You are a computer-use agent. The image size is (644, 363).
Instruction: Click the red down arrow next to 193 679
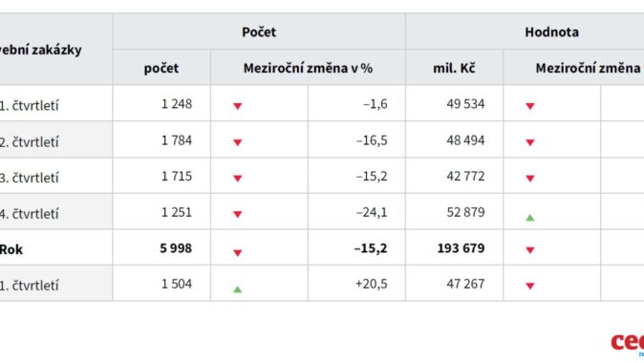pyautogui.click(x=530, y=250)
